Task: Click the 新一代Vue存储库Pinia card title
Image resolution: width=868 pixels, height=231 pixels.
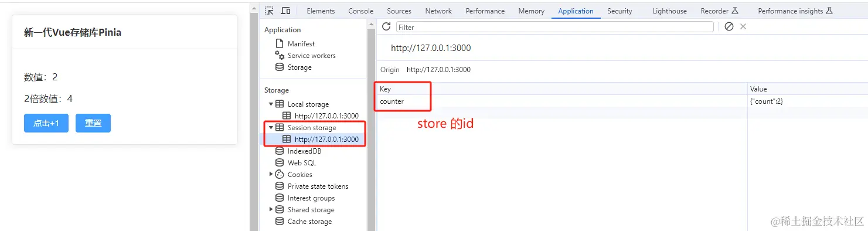Action: point(73,33)
